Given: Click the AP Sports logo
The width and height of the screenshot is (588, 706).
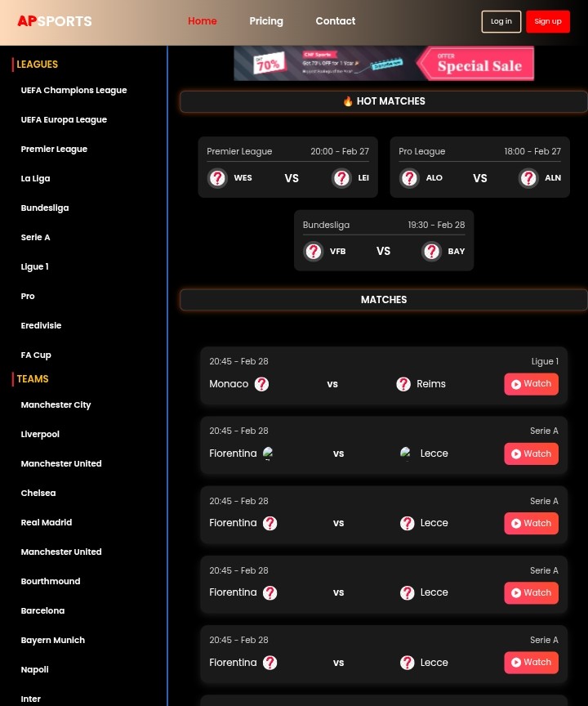Looking at the screenshot, I should [54, 21].
